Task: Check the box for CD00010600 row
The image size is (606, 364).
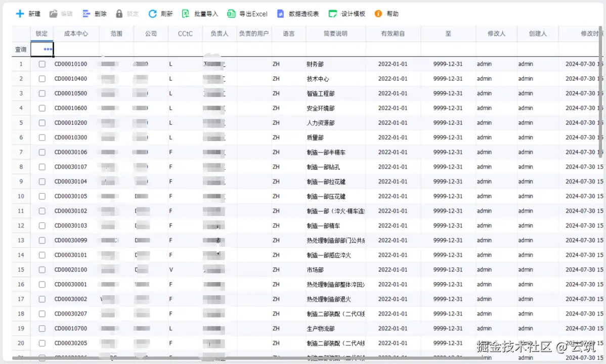Action: [42, 108]
